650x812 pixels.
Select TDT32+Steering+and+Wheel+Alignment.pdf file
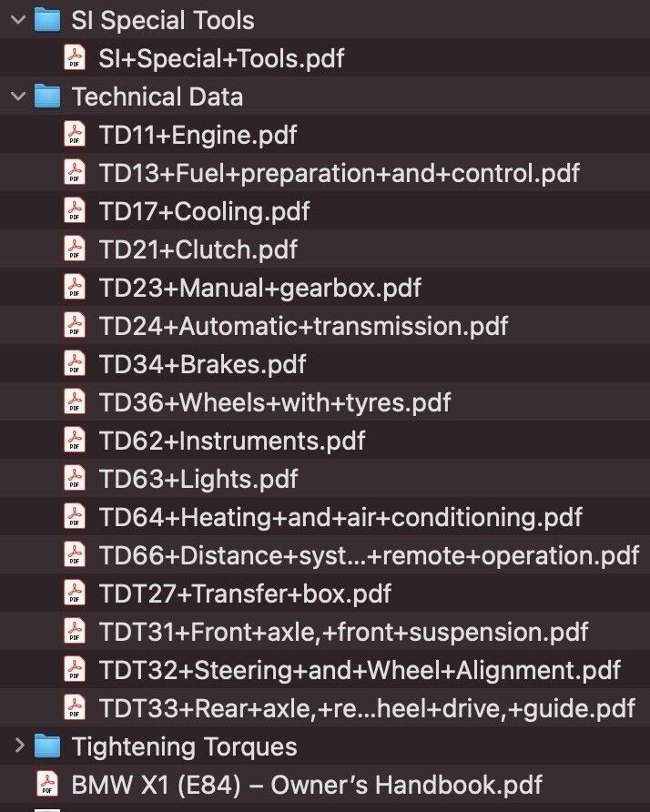coord(360,670)
